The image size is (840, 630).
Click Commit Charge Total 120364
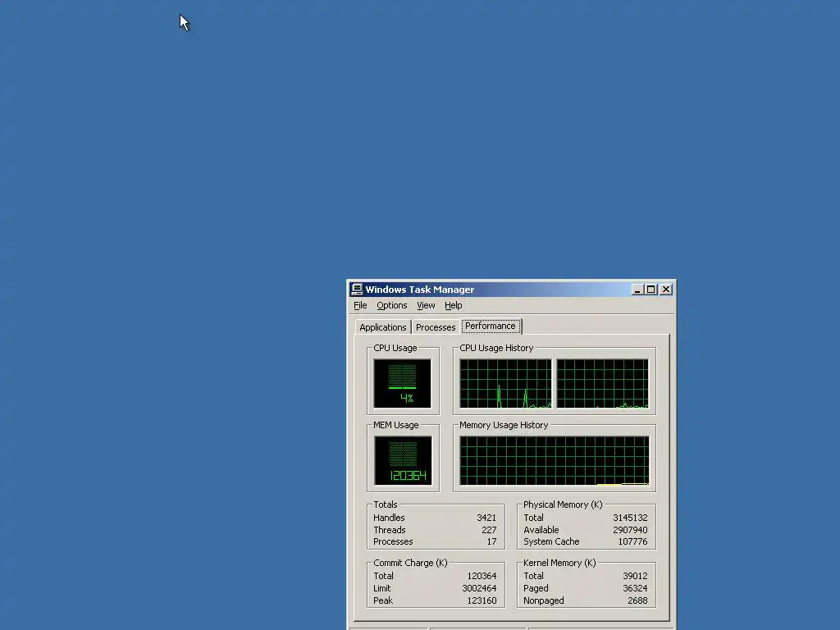482,576
